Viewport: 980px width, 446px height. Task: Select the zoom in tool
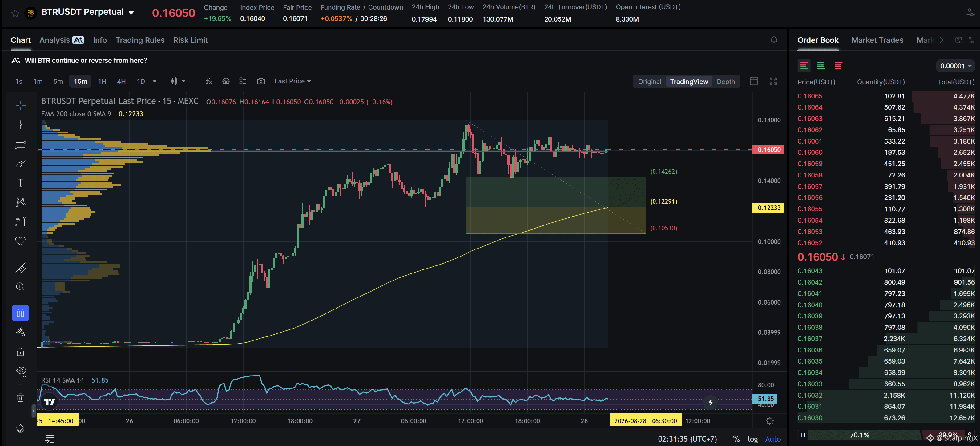tap(21, 287)
